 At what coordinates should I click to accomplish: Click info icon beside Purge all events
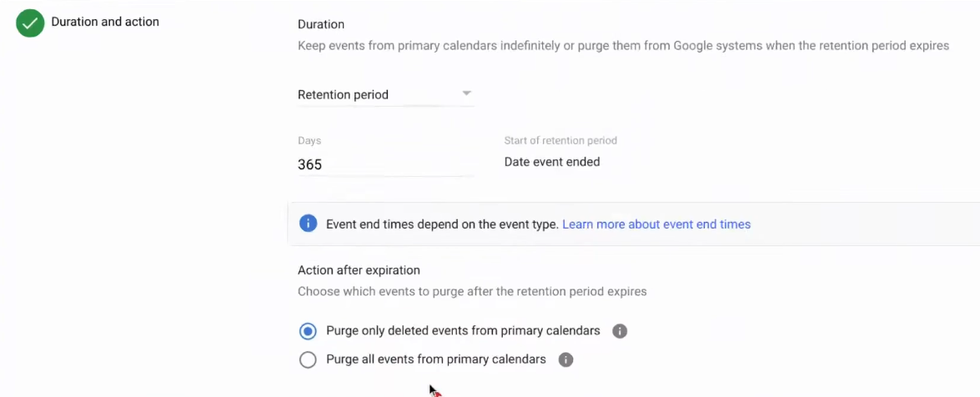click(x=565, y=360)
